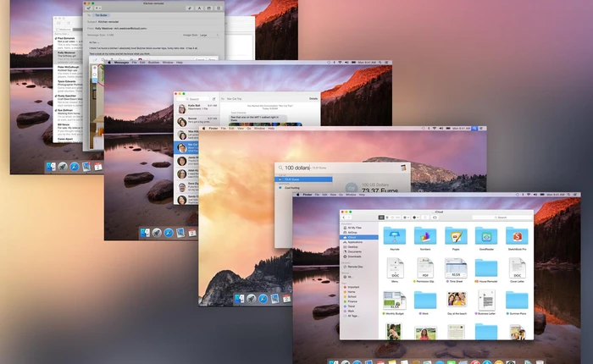This screenshot has width=593, height=364.
Task: Open photo browser in Mail compose toolbar
Action: click(x=208, y=8)
